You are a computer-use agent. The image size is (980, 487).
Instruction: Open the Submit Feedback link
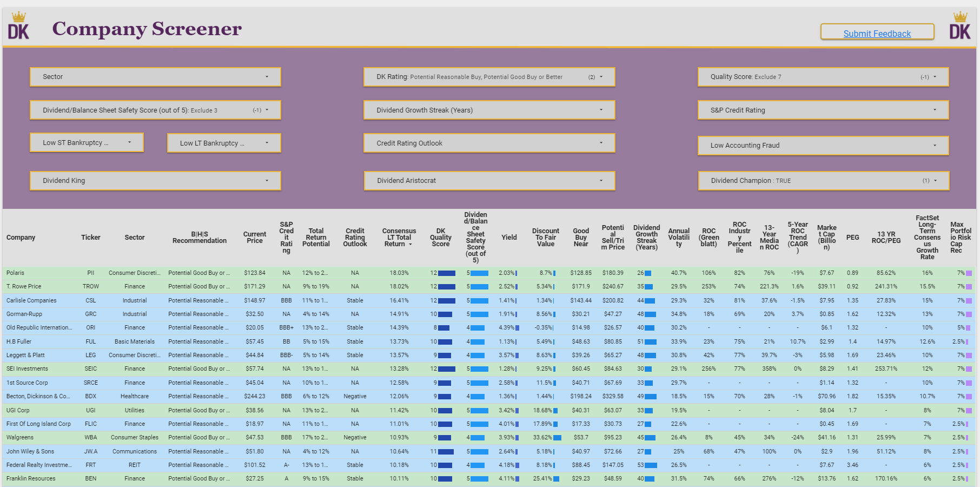click(x=877, y=34)
